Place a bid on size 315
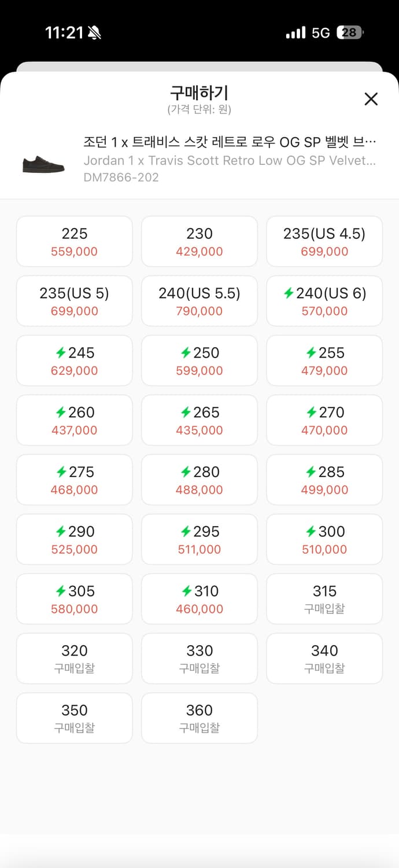The image size is (399, 868). [324, 599]
